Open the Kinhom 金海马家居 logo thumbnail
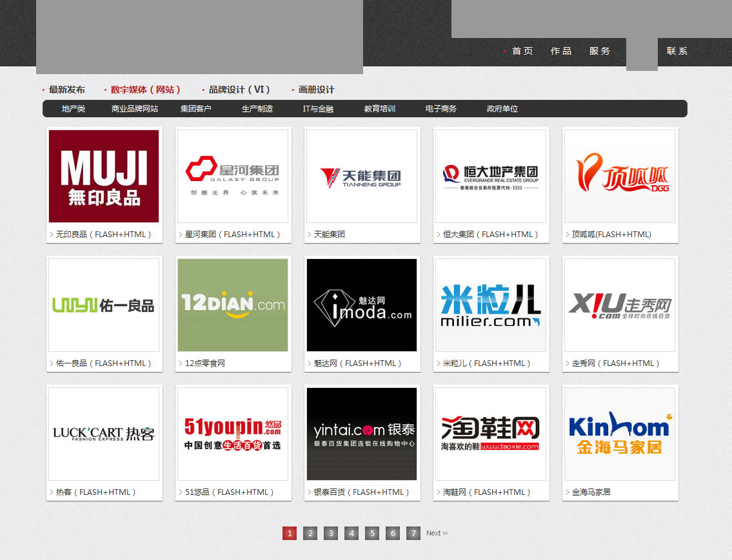732x560 pixels. point(620,434)
